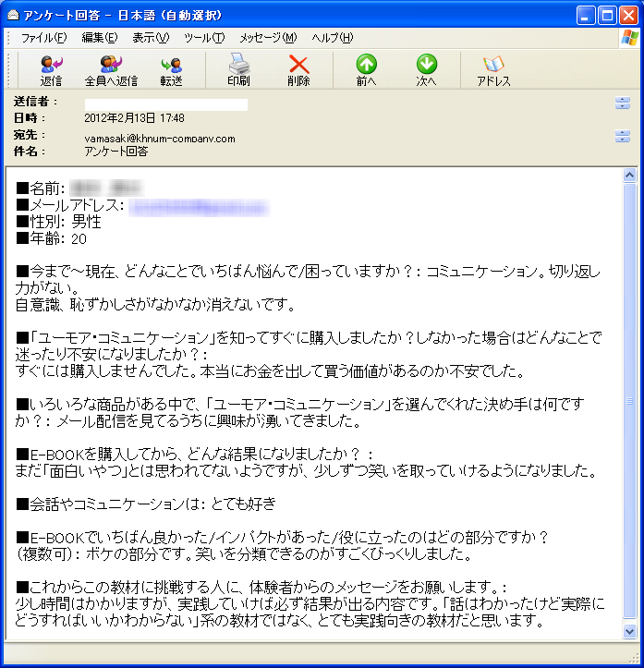Go to next message (次へ)
Viewport: 644px width, 668px height.
click(426, 70)
